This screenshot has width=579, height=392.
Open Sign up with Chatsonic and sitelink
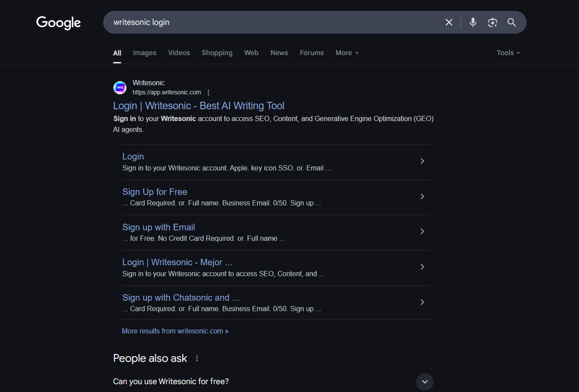[x=180, y=298]
